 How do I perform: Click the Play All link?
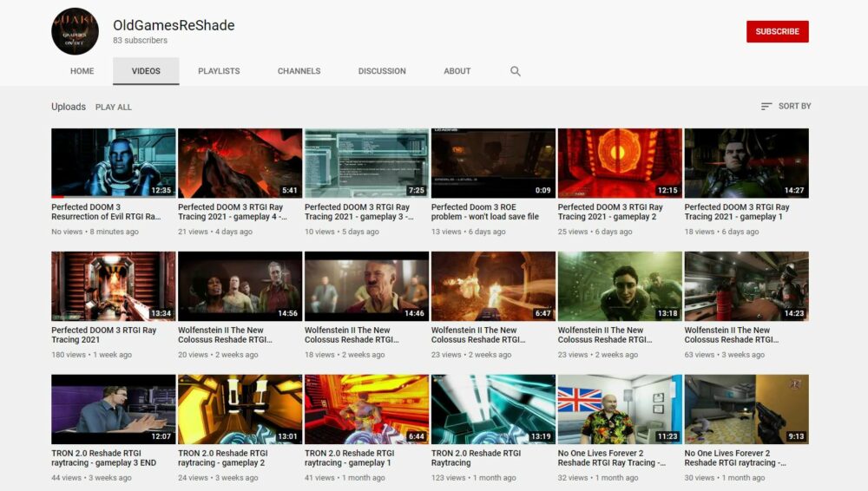point(114,107)
